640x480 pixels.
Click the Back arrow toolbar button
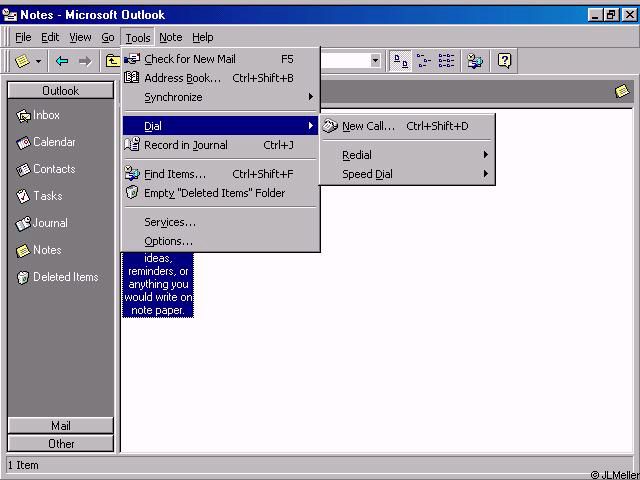(62, 61)
